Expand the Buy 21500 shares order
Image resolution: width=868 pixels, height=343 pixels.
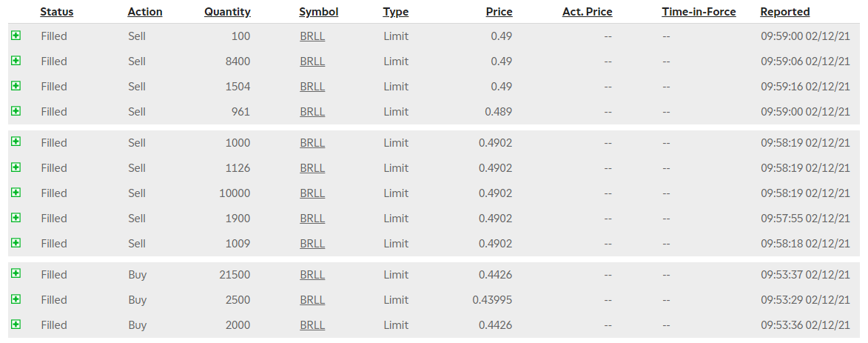tap(16, 274)
